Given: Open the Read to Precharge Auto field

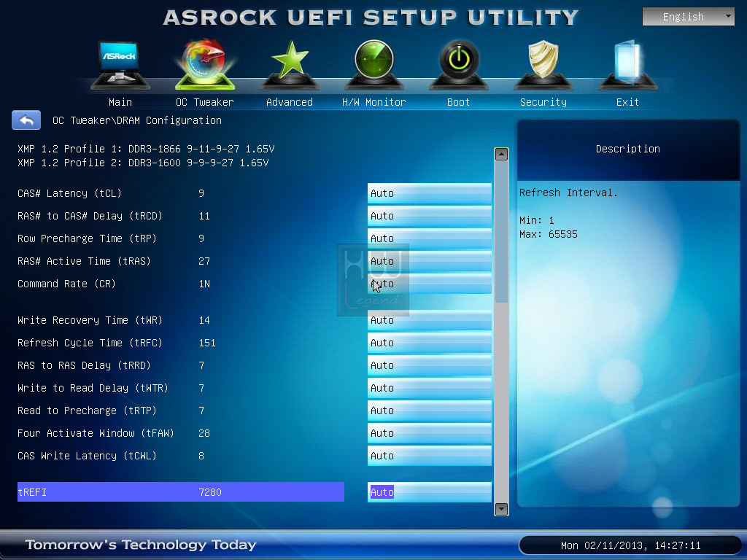Looking at the screenshot, I should pyautogui.click(x=429, y=411).
